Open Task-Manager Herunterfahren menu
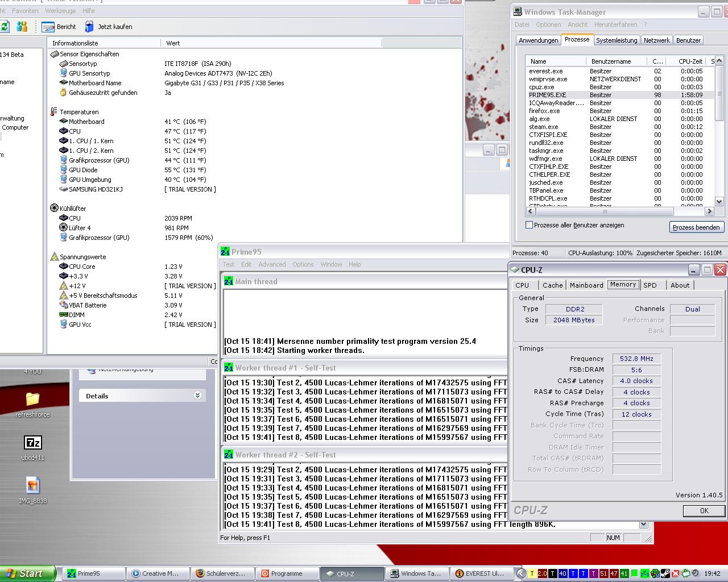 [x=615, y=24]
